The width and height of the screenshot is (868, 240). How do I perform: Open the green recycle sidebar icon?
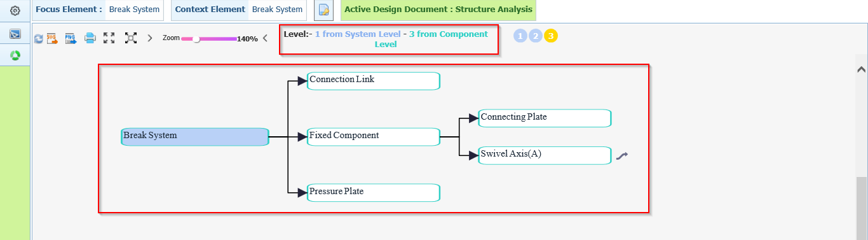click(15, 55)
